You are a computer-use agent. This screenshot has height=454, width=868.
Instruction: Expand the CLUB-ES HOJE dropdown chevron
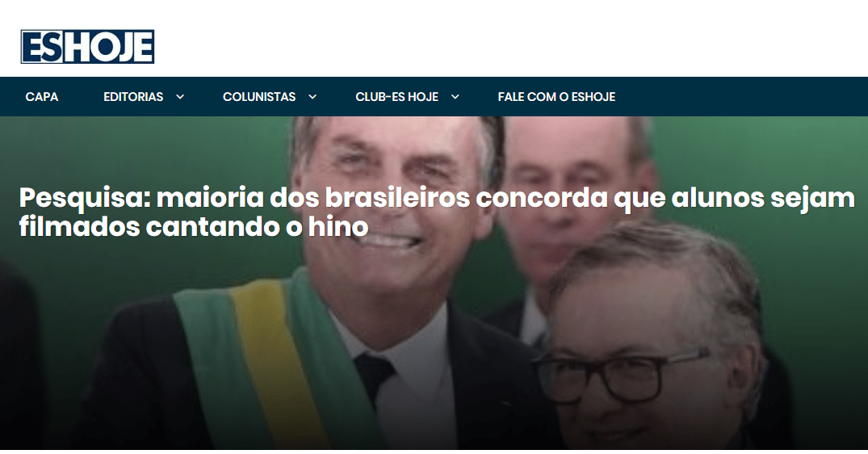click(455, 97)
